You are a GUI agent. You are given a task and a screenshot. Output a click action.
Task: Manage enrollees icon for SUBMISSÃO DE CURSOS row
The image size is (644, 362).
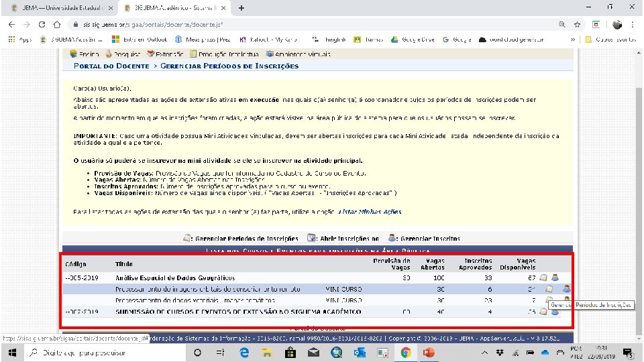(555, 312)
